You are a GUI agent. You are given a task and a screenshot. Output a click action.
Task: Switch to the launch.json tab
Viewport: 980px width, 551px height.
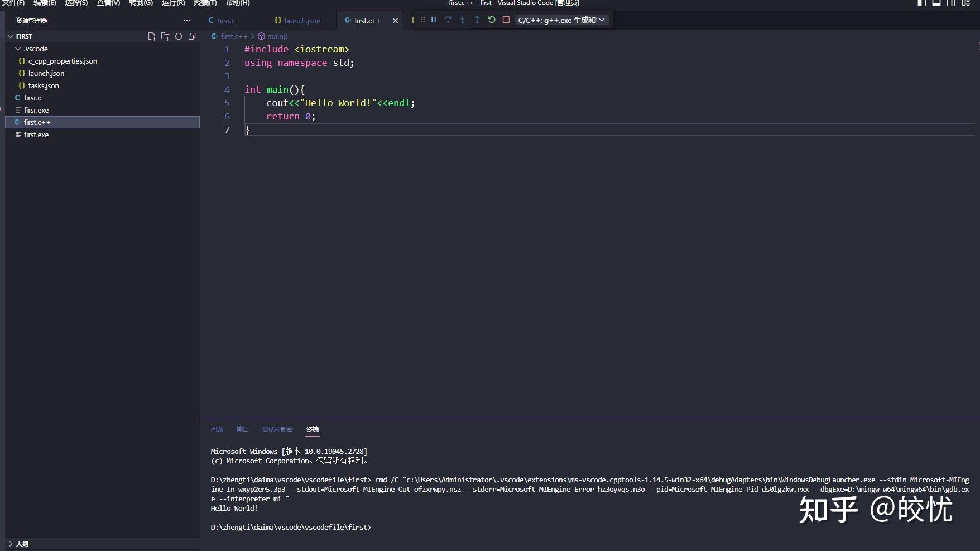301,20
